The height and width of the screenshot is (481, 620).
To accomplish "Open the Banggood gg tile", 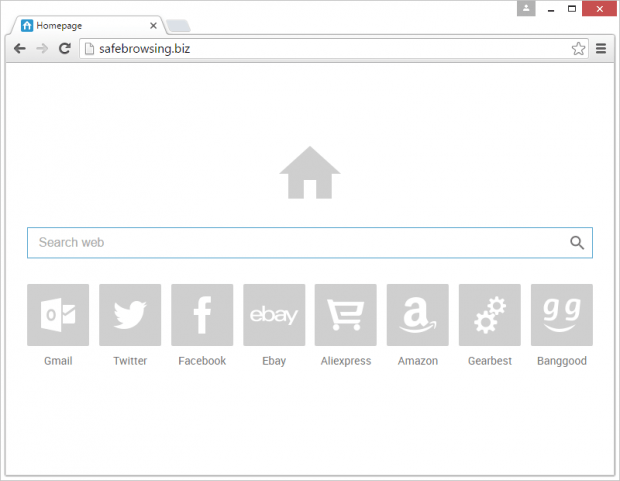I will (x=561, y=315).
